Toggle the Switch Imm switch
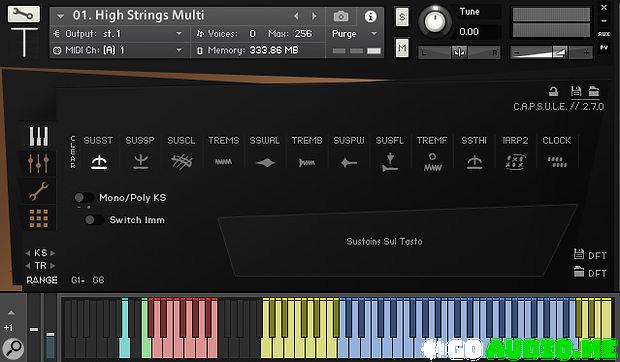 [x=94, y=220]
